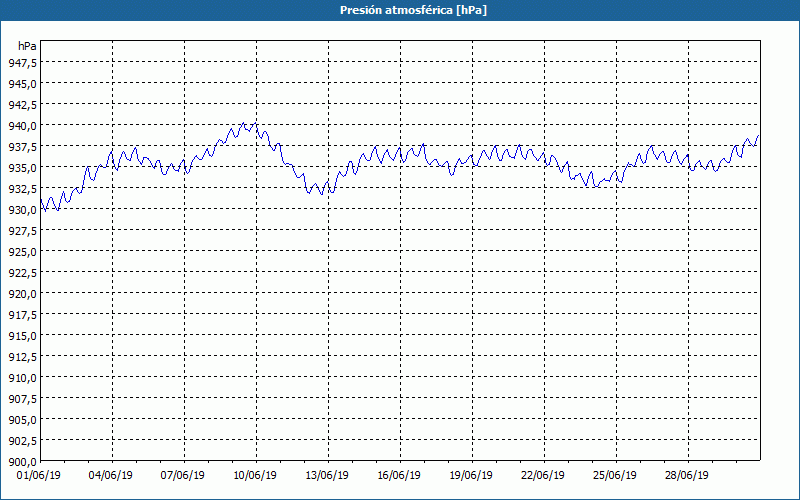
Task: Click the 22/06/19 date label
Action: point(543,475)
